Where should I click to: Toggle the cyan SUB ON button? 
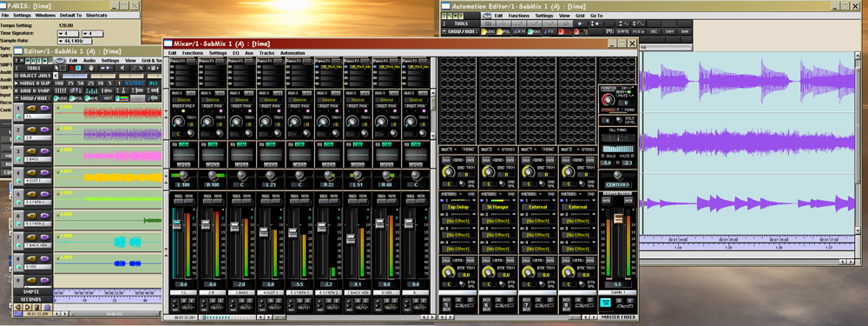point(604,302)
